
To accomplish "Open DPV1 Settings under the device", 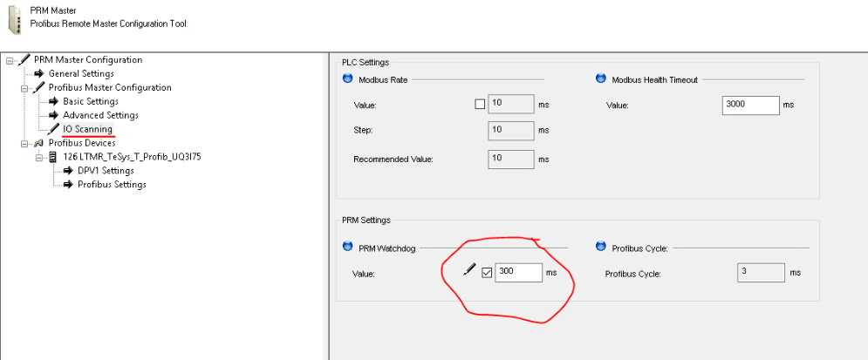I will click(106, 170).
